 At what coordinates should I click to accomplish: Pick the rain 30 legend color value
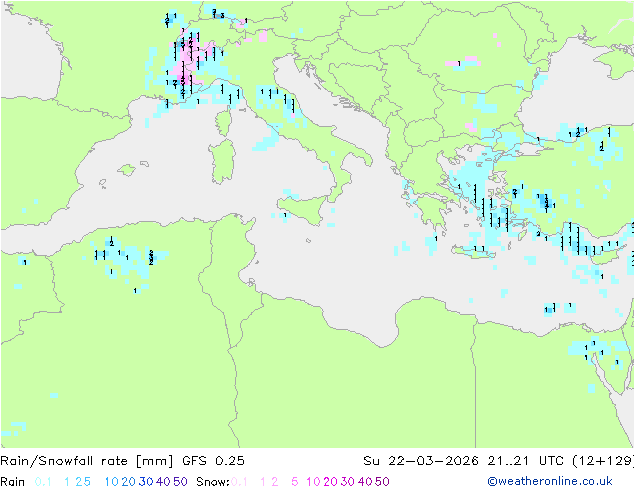click(x=146, y=482)
